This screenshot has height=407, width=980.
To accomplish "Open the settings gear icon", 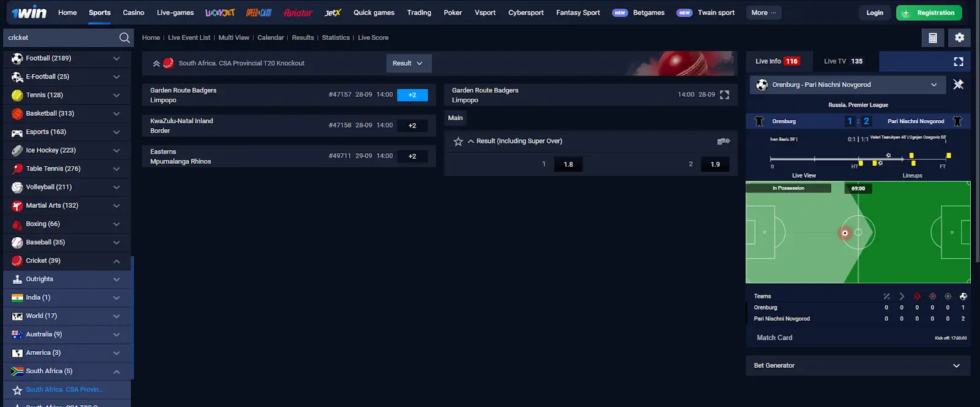I will (x=959, y=38).
